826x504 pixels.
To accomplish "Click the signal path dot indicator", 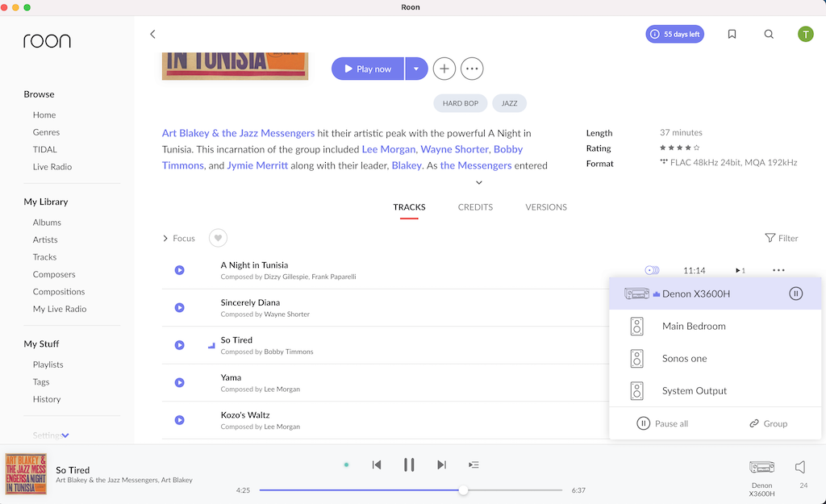I will (x=346, y=464).
